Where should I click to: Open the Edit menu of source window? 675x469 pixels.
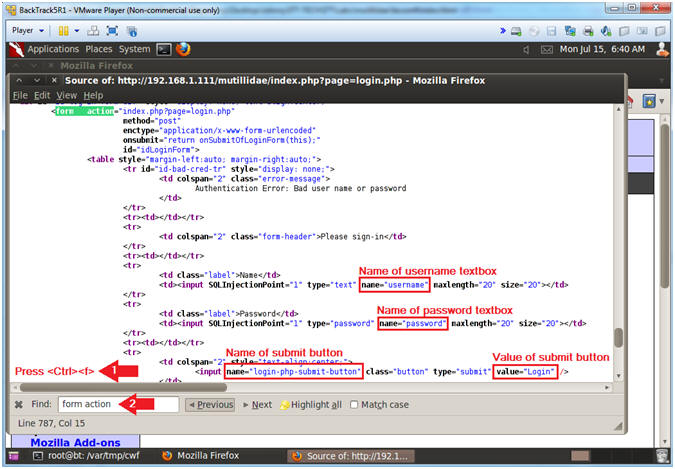[x=42, y=95]
